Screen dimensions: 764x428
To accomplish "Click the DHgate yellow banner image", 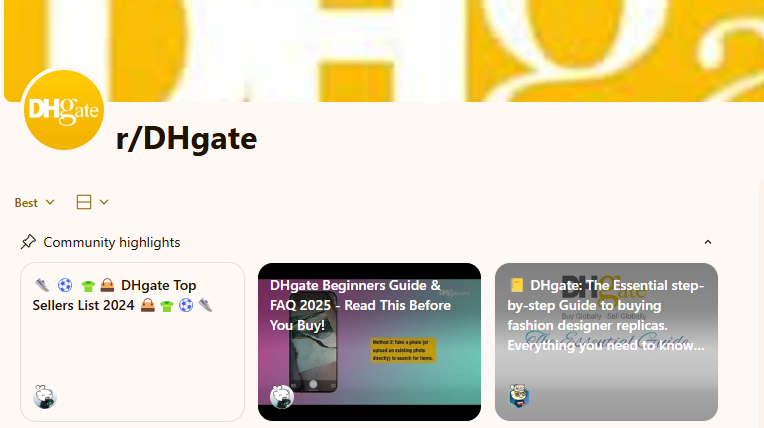I will coord(384,51).
